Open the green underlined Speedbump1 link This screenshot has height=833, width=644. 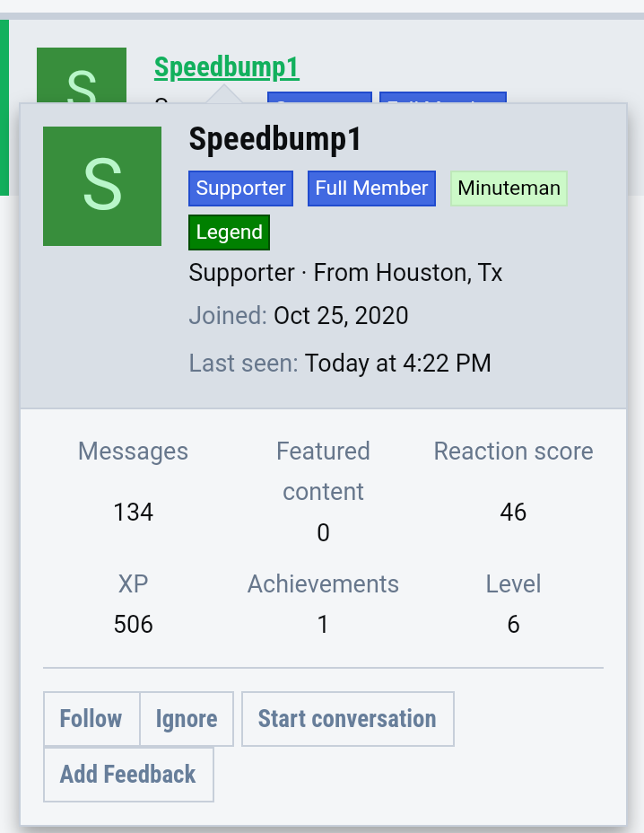pos(226,67)
